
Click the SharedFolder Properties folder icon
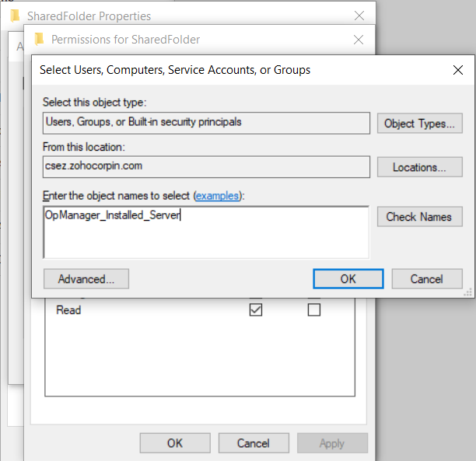(x=15, y=16)
